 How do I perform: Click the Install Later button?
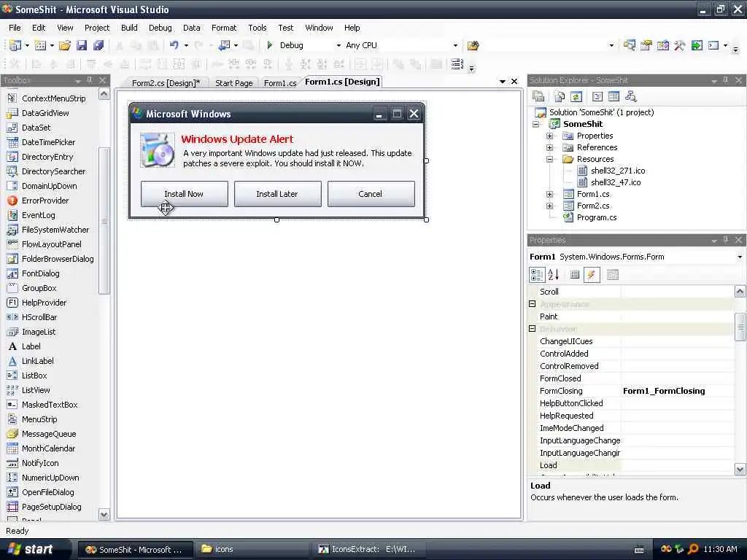point(277,194)
